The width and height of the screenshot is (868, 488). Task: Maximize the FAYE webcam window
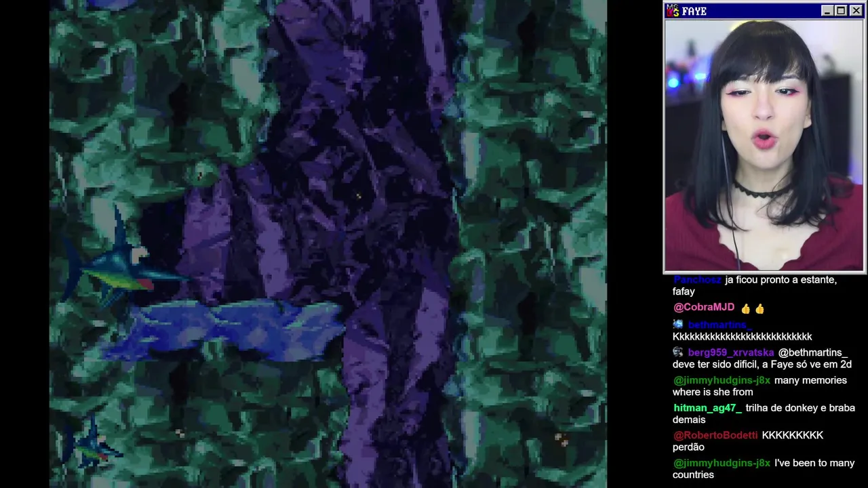click(x=841, y=11)
